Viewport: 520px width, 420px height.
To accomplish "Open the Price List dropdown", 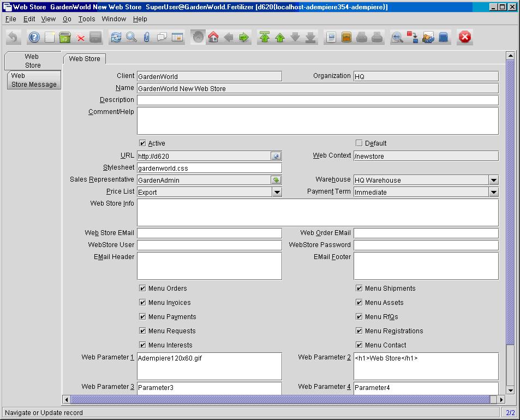I will click(x=277, y=192).
